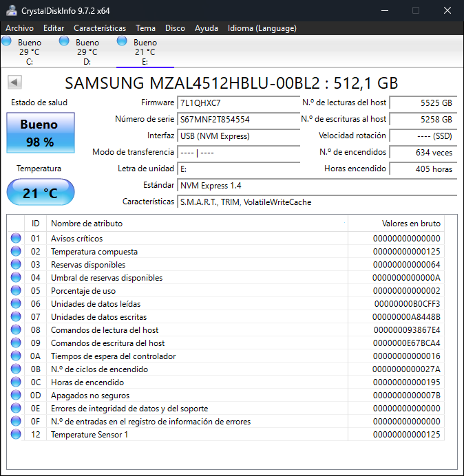Click the status orb for Temperatura compuesta

coord(16,251)
